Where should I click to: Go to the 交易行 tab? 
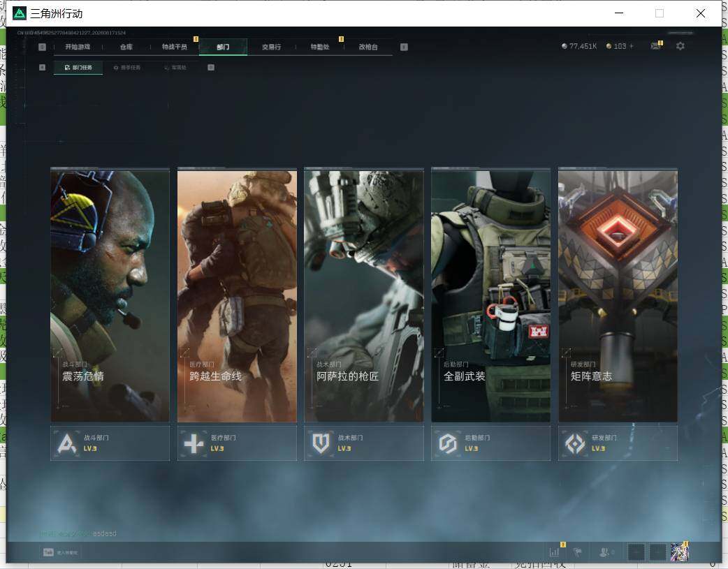tap(271, 47)
